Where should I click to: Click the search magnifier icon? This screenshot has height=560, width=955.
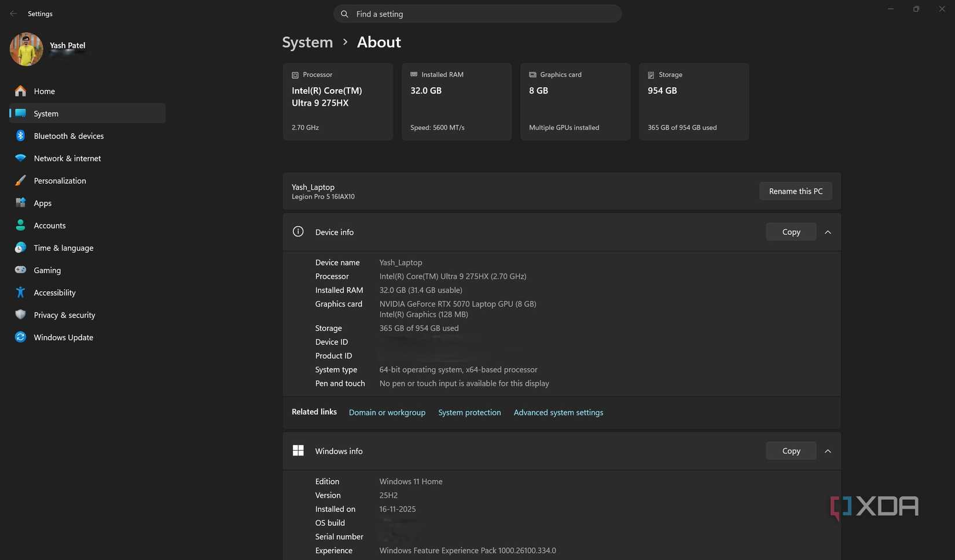point(344,14)
